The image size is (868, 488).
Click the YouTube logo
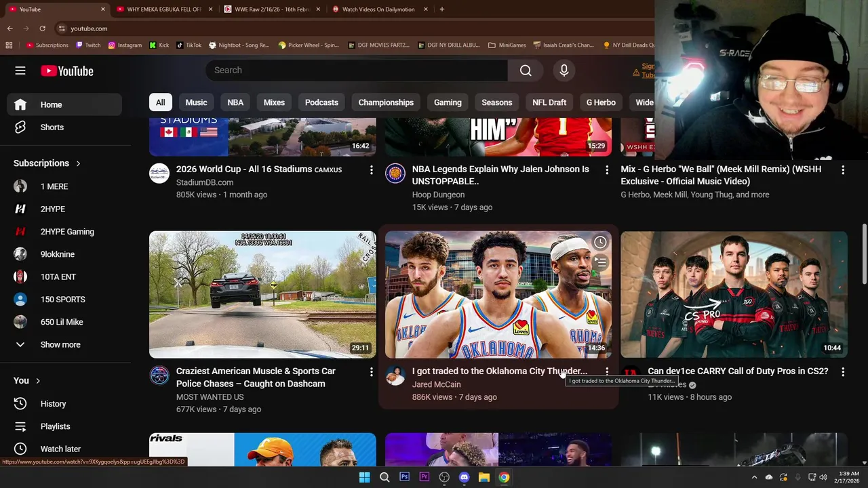point(66,71)
